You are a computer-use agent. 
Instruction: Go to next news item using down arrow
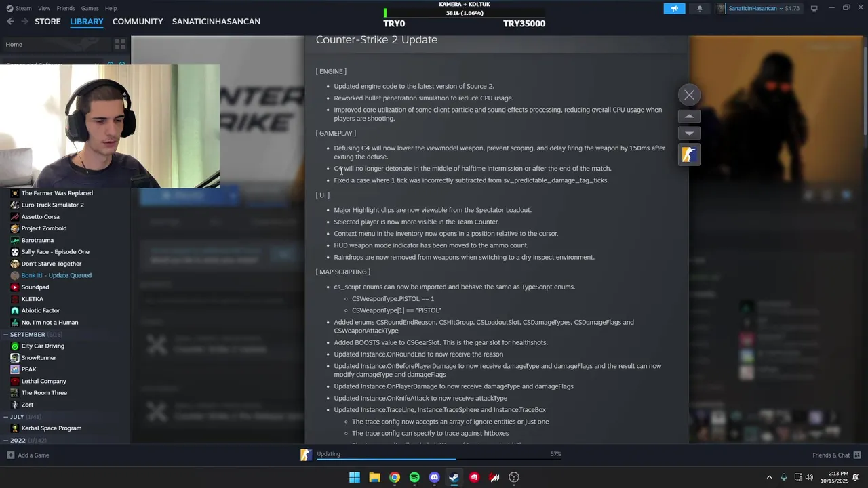coord(689,133)
